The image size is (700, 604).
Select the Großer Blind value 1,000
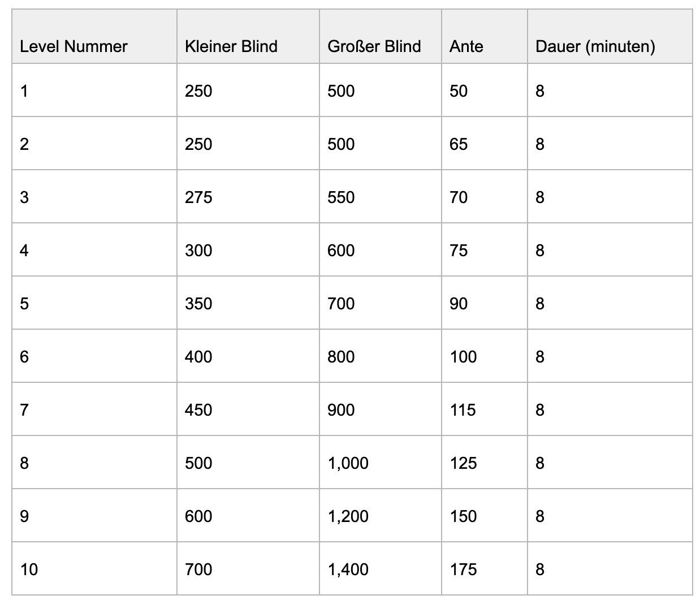pos(348,463)
